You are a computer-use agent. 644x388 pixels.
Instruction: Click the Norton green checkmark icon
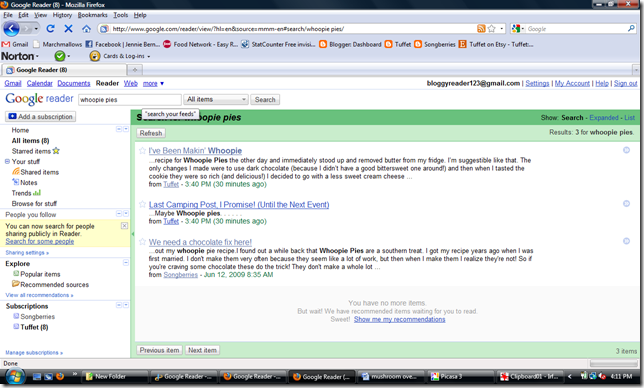[60, 56]
